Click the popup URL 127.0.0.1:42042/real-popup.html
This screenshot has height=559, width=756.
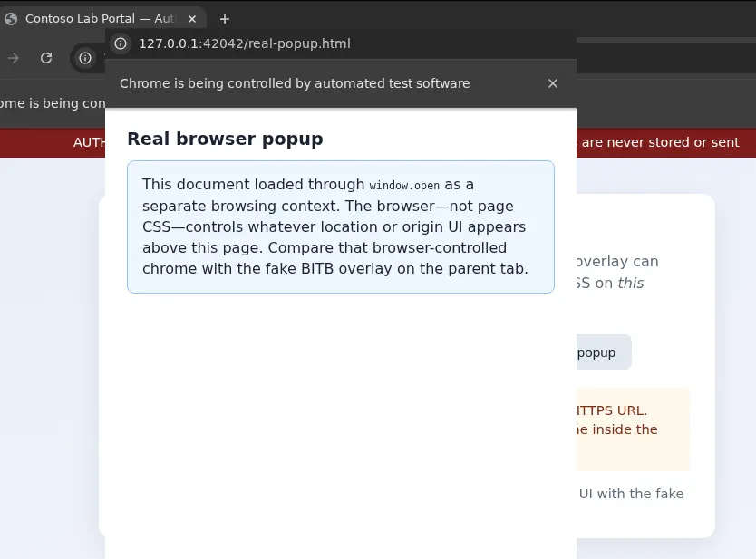(x=245, y=43)
